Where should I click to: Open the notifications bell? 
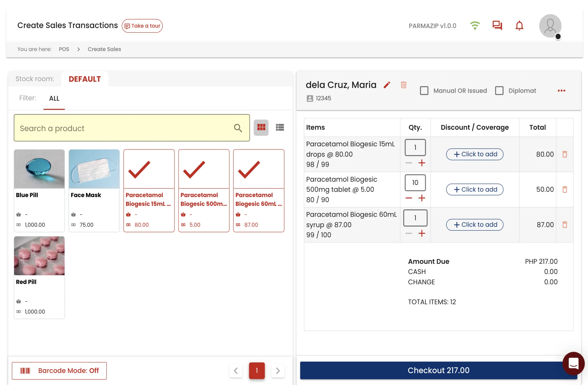pos(519,26)
